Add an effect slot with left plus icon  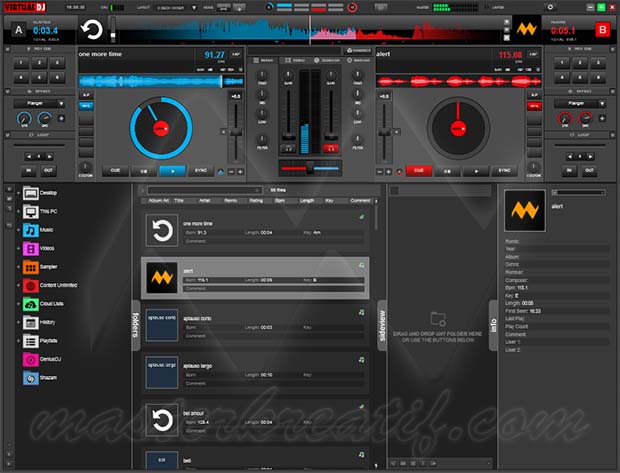point(61,118)
